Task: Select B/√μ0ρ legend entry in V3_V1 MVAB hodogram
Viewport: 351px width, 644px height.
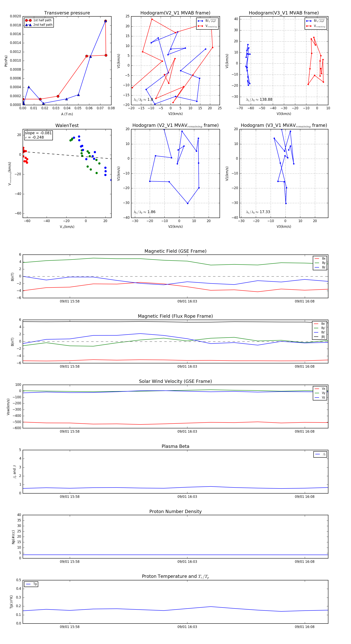Action: pos(316,21)
